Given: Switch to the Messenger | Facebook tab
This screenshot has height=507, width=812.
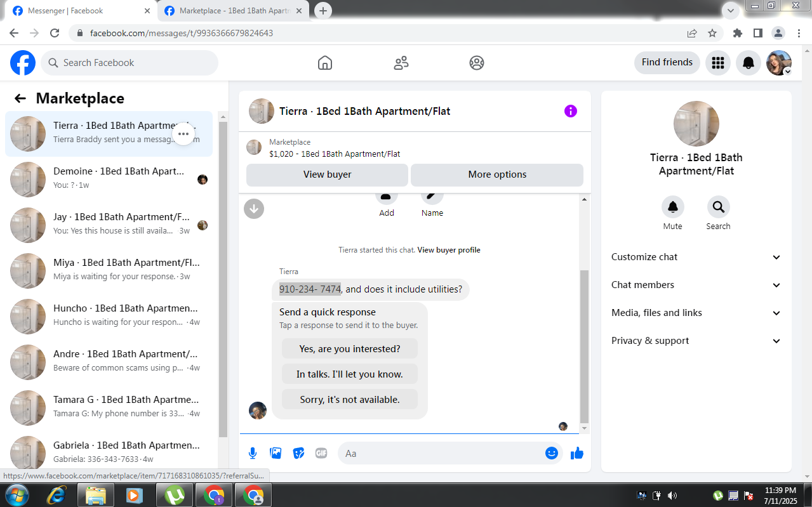Looking at the screenshot, I should [81, 11].
